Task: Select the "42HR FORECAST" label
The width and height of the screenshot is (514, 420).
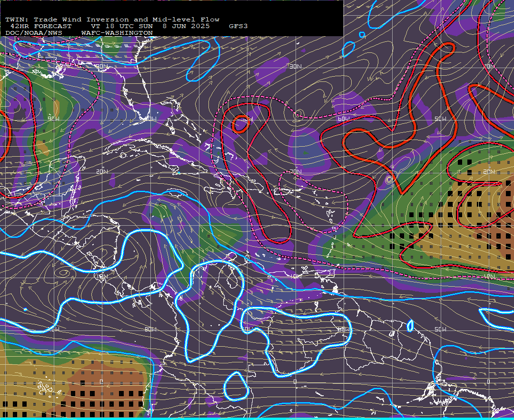Action: pos(41,26)
